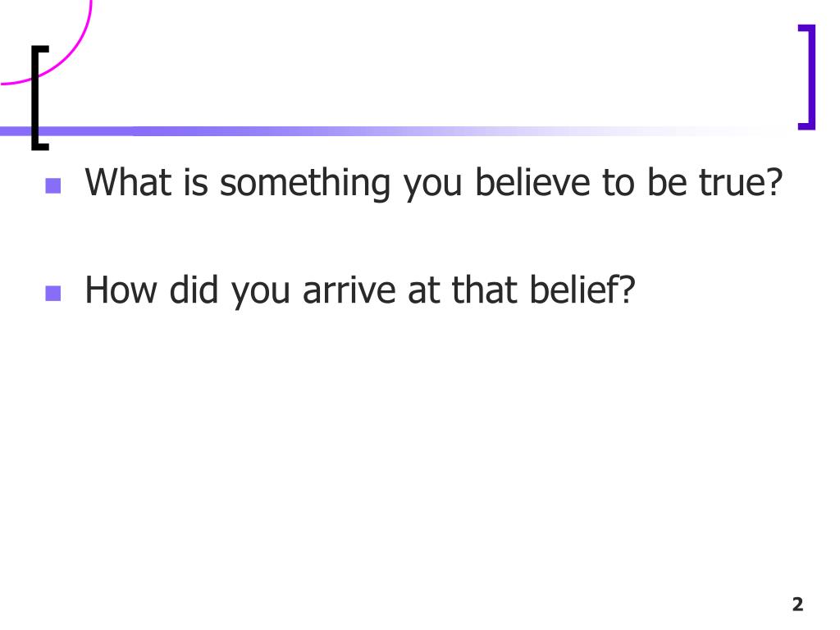Click the word 'How' in the second bullet

pyautogui.click(x=121, y=290)
